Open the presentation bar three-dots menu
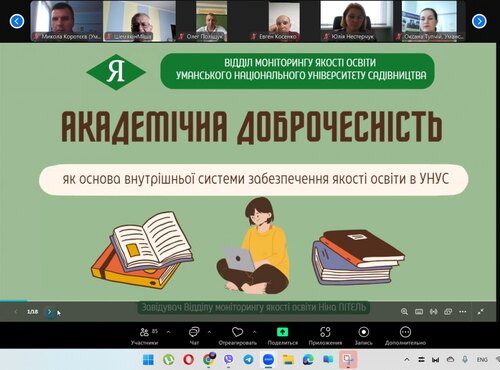Viewport: 500px width, 370px height. point(463,312)
